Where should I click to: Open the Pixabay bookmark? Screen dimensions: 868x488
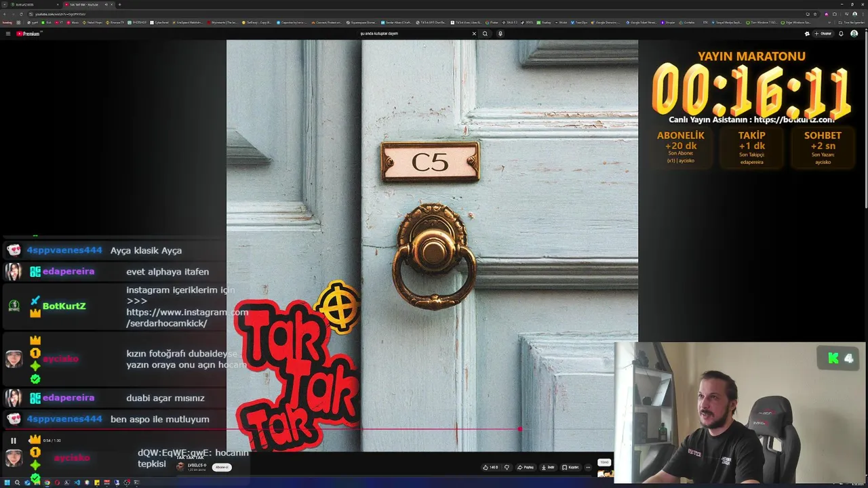544,22
